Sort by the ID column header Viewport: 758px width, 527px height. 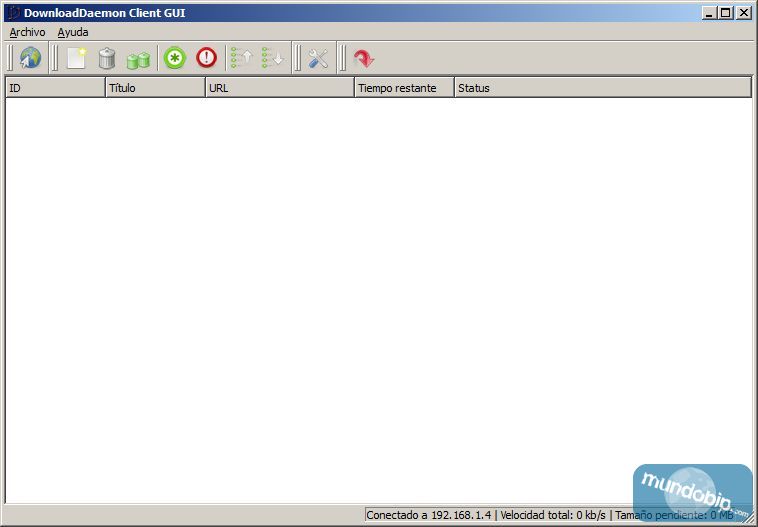(55, 88)
